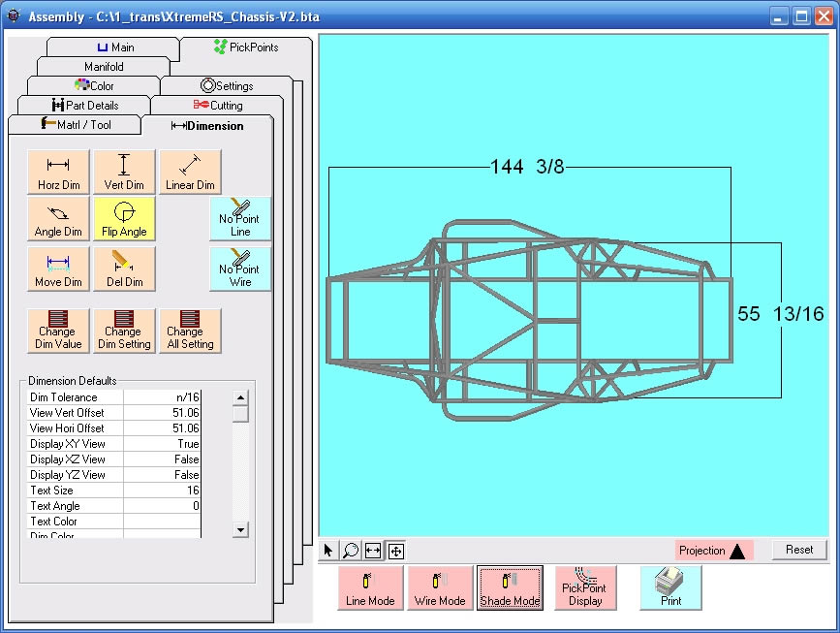Select the Horz Dim tool
This screenshot has height=633, width=840.
point(57,172)
